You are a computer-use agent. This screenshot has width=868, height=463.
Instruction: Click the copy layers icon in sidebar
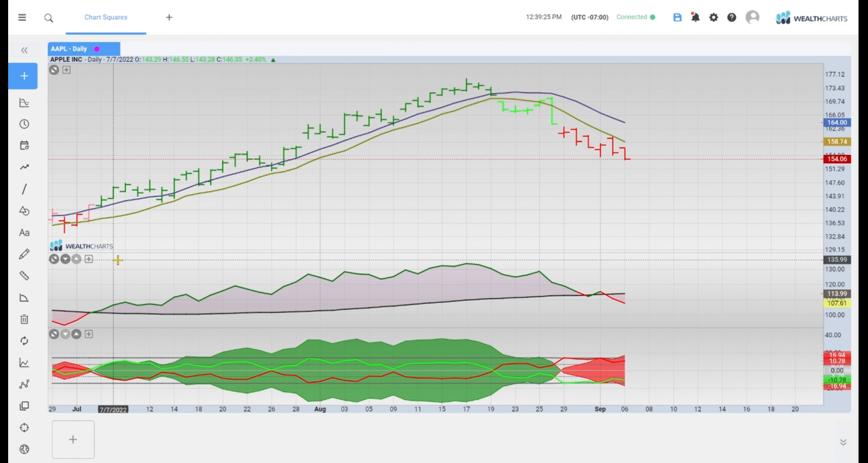click(x=24, y=406)
